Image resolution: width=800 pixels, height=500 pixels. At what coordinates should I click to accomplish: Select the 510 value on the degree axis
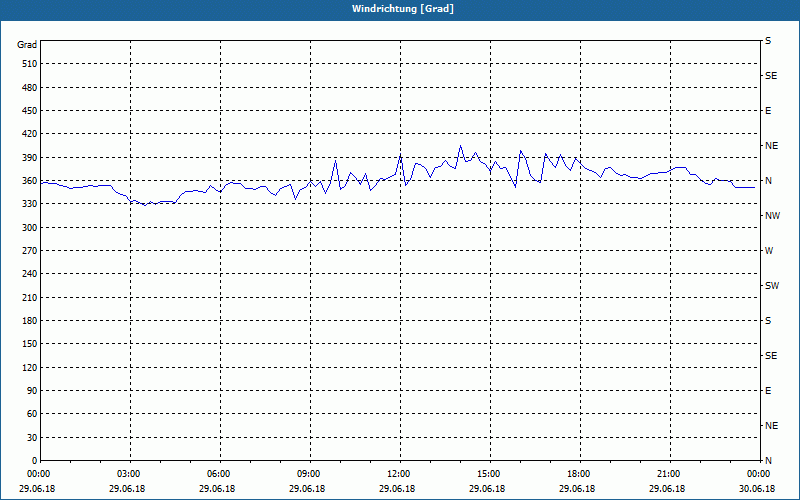[30, 64]
